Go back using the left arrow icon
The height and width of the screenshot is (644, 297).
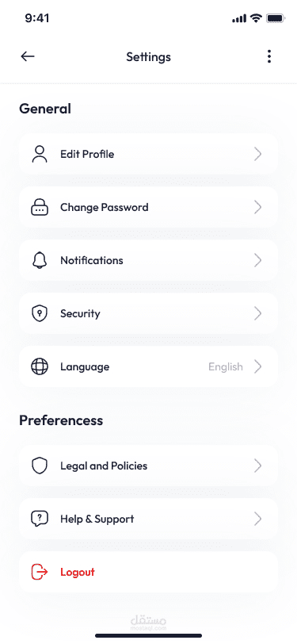coord(28,56)
